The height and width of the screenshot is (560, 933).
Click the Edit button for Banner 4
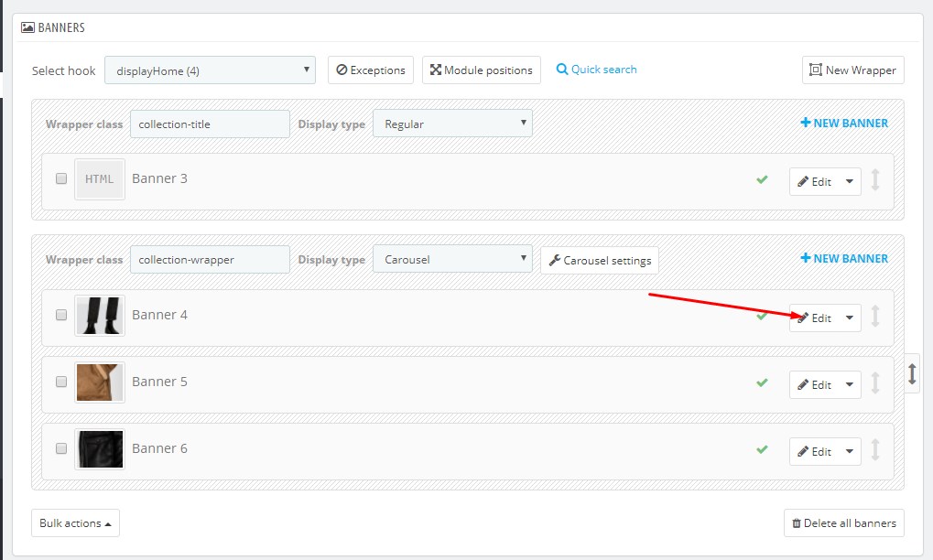pos(814,318)
